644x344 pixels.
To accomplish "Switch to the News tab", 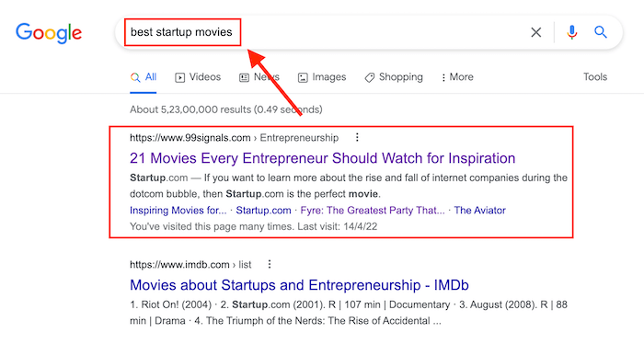I will 259,77.
